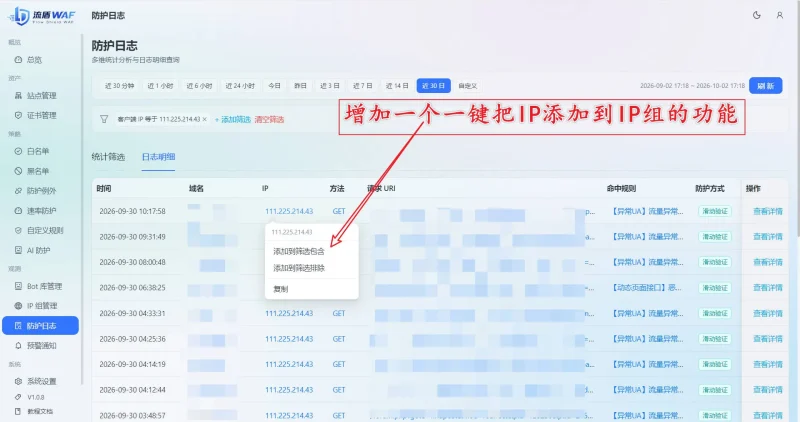Screen dimensions: 800x422
Task: Open 查看详情 for 09:31:49 row
Action: [768, 237]
